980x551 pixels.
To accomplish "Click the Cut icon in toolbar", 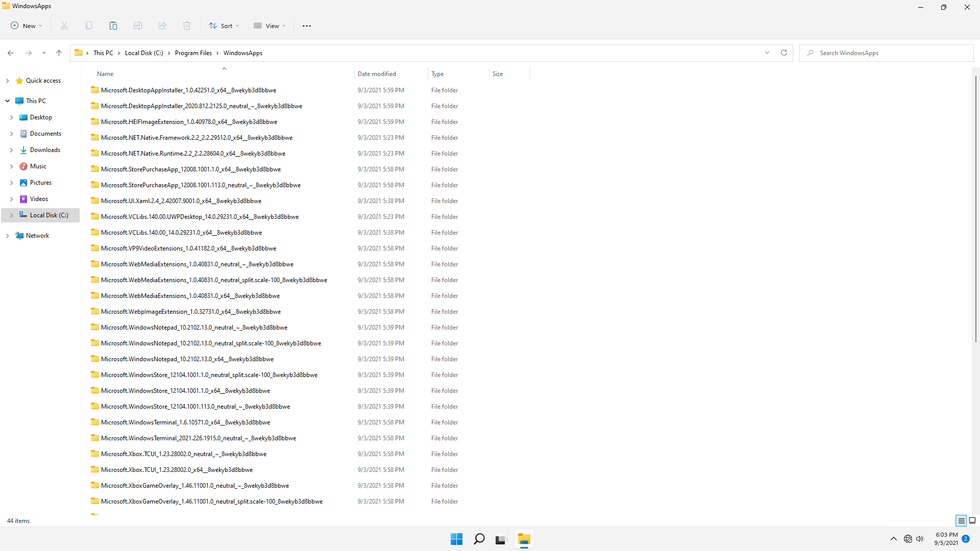I will [64, 26].
